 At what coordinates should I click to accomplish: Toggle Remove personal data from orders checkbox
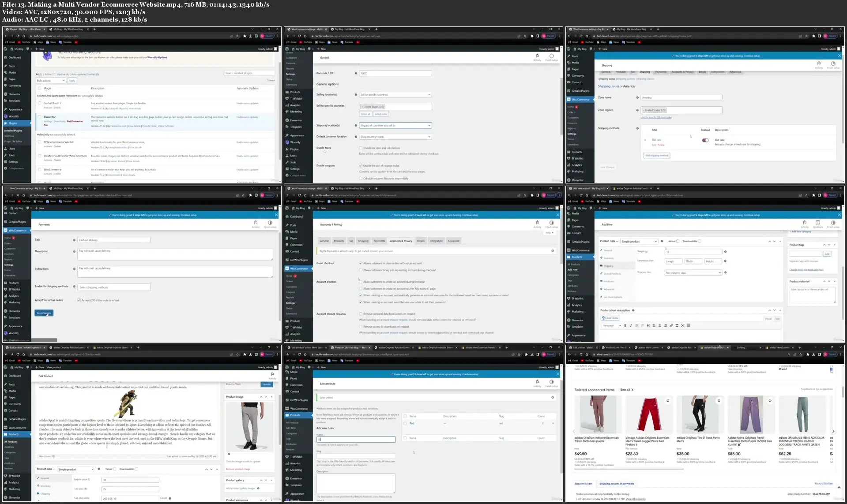361,314
